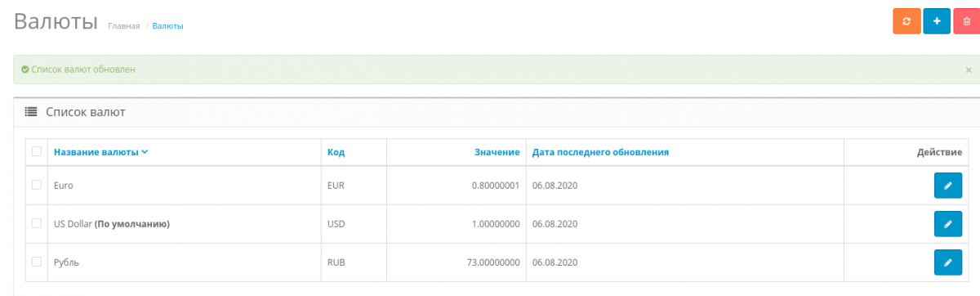Open the 'Валюты' breadcrumb link
Screen dimensions: 980x296
[167, 26]
